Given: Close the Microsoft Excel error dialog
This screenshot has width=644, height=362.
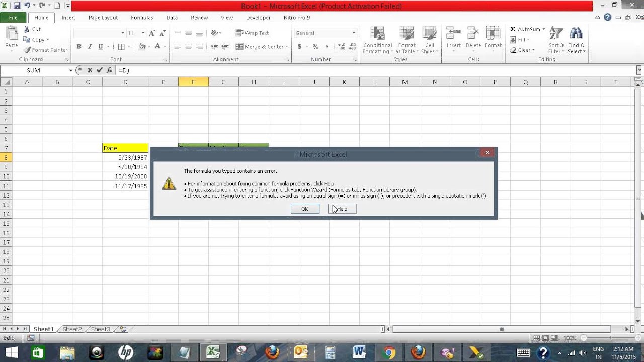Looking at the screenshot, I should coord(487,152).
